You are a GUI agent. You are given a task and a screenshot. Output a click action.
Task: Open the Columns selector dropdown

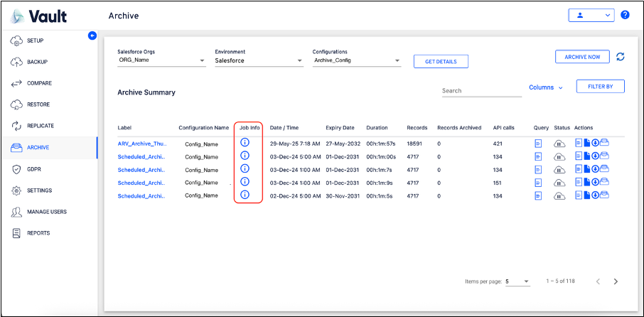point(545,87)
